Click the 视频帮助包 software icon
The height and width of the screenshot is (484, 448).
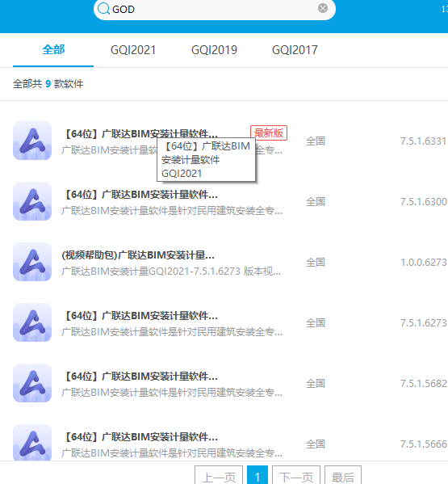32,262
